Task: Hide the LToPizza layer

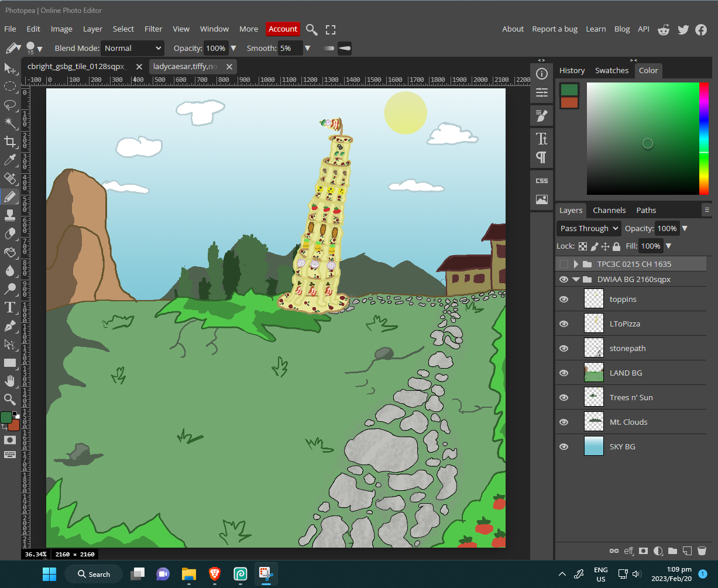Action: (564, 324)
